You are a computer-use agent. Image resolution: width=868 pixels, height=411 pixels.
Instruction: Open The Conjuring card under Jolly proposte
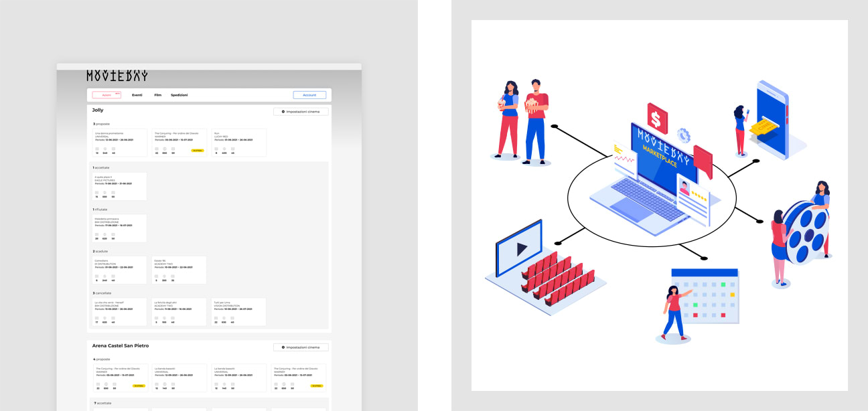179,143
